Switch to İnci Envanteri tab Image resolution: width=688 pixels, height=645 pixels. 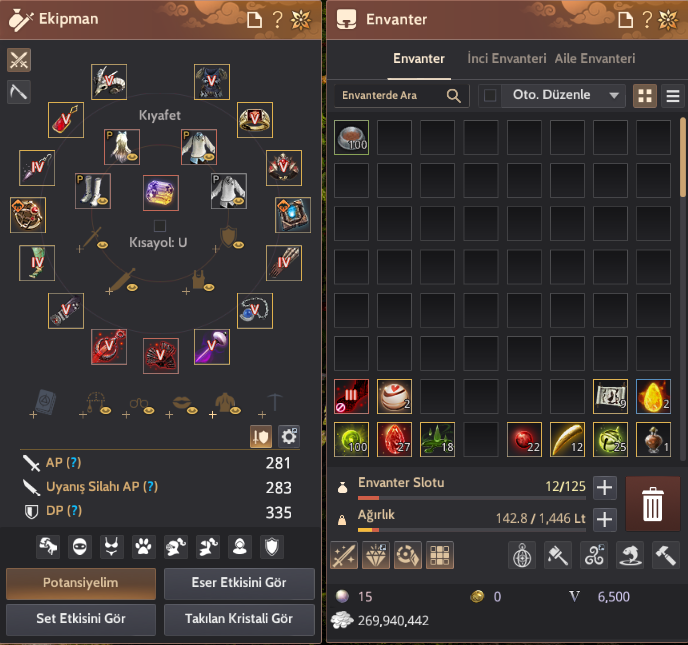(x=507, y=58)
